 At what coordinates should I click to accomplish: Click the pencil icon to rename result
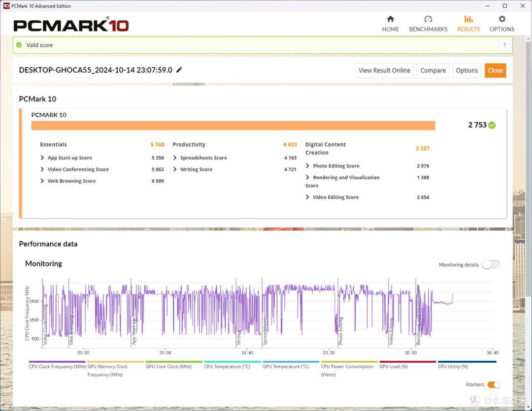coord(179,70)
